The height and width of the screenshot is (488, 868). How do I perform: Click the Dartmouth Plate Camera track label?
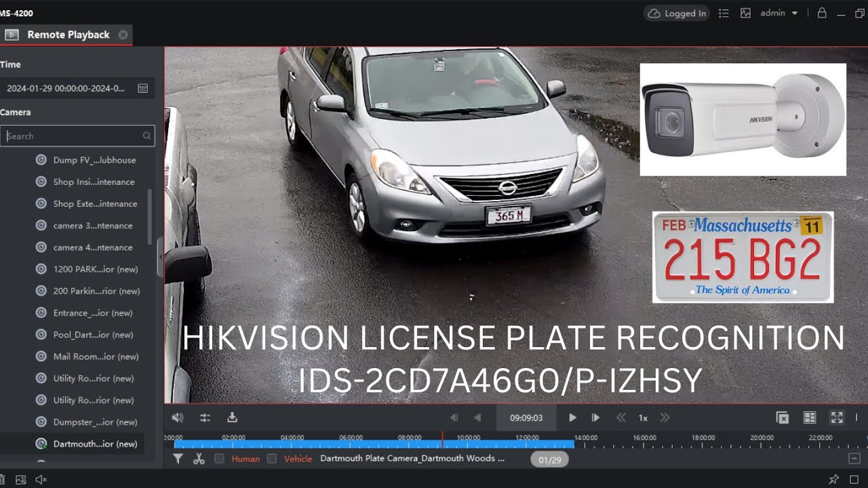tap(412, 459)
